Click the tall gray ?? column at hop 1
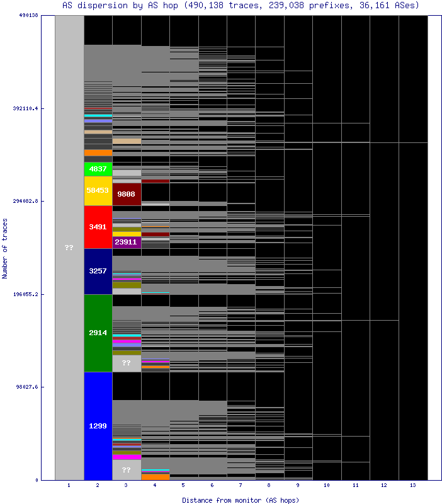442x504 pixels. (x=69, y=248)
